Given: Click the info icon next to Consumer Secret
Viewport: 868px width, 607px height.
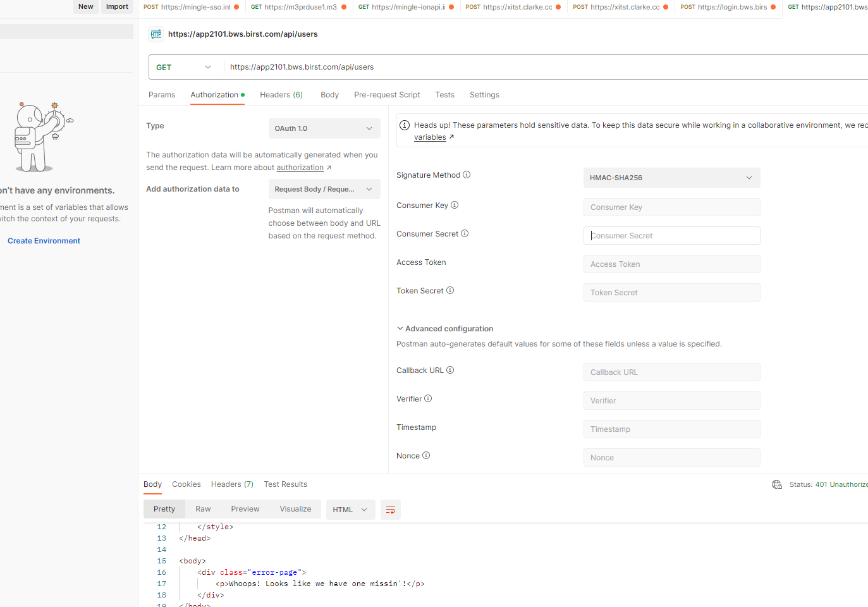Looking at the screenshot, I should (x=465, y=233).
